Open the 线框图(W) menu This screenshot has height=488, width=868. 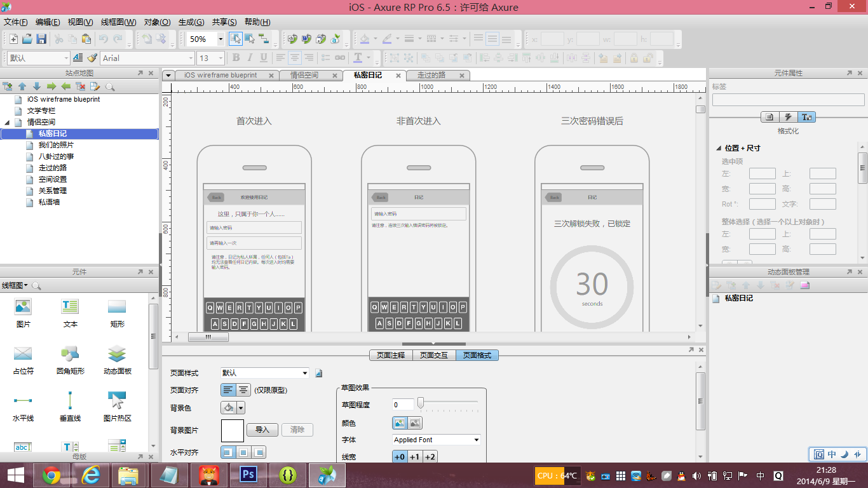(118, 22)
